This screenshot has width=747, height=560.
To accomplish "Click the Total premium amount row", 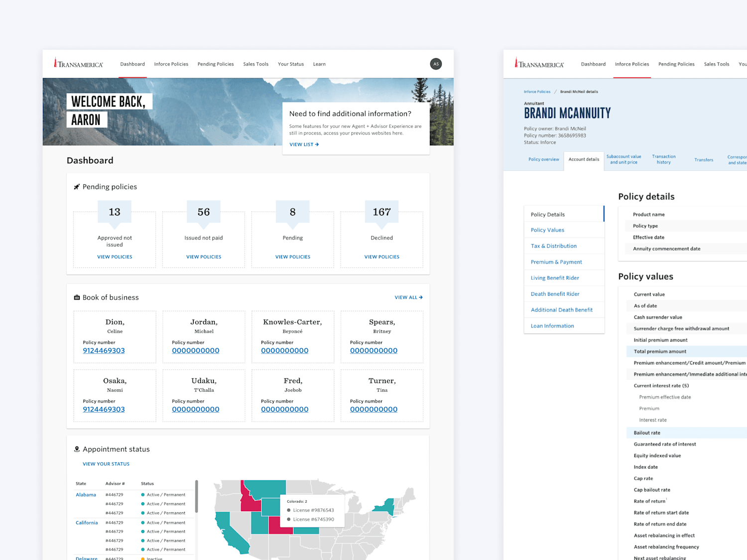I will [687, 351].
